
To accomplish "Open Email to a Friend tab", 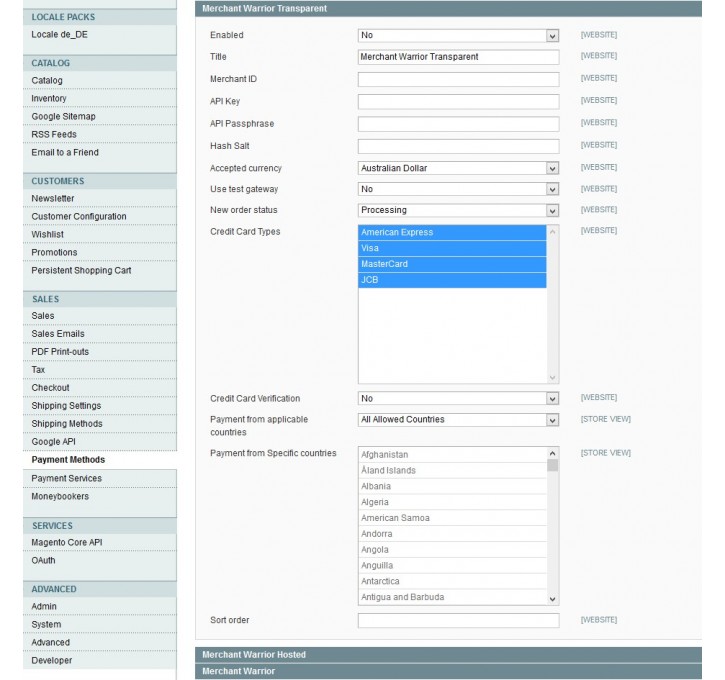I will point(99,153).
